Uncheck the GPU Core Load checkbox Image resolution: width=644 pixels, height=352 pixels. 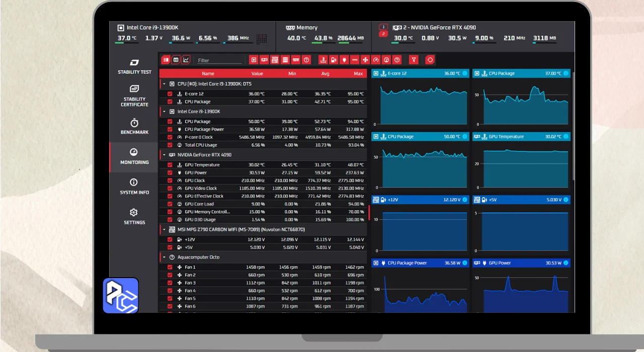pos(170,204)
